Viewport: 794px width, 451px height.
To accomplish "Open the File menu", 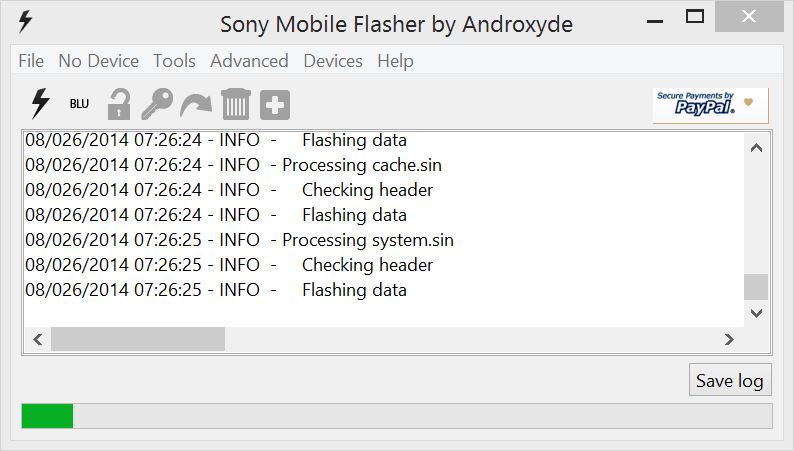I will [31, 61].
